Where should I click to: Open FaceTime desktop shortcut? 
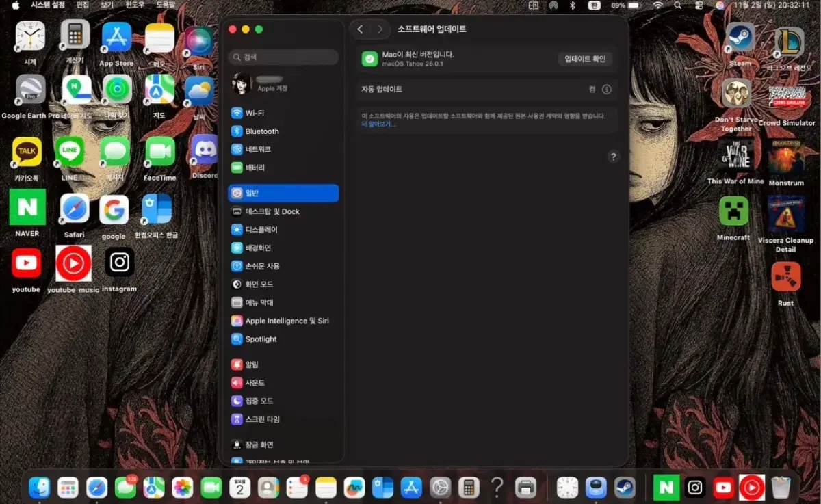[x=160, y=152]
